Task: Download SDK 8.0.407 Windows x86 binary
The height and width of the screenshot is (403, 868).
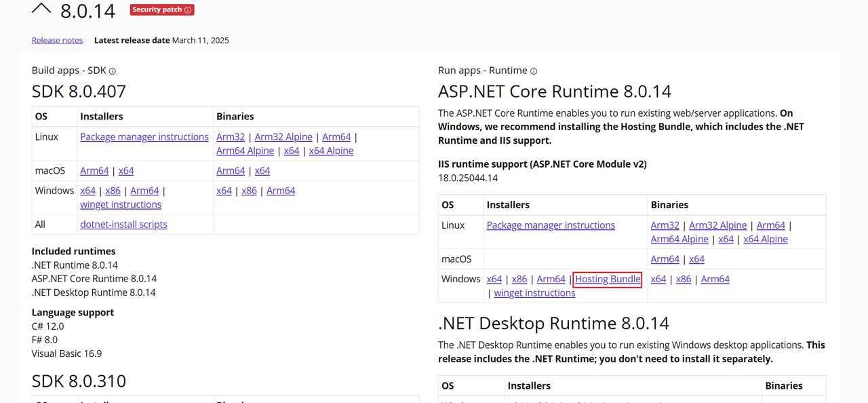Action: coord(250,191)
